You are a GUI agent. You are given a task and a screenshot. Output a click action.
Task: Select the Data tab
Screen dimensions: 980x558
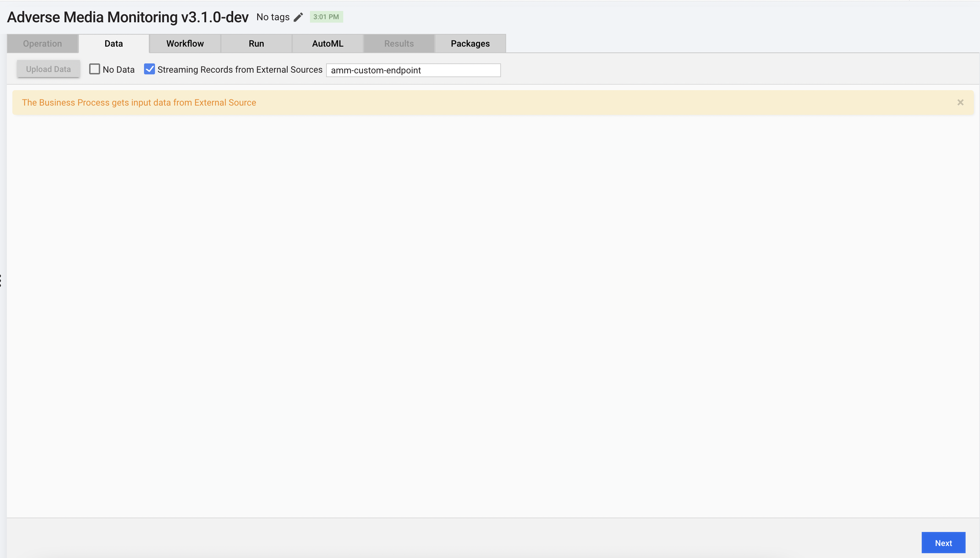pyautogui.click(x=114, y=44)
